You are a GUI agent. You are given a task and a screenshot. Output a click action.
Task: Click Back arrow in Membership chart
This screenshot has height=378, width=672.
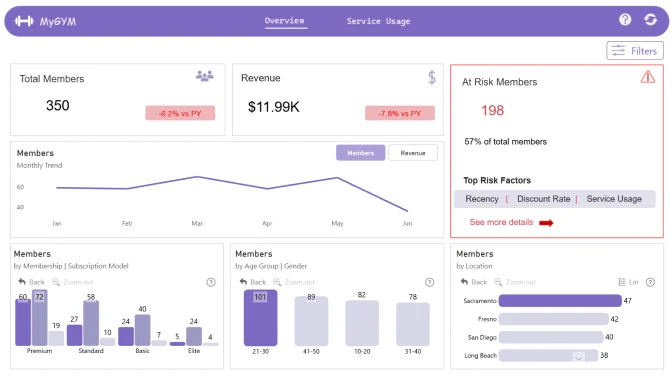point(22,282)
